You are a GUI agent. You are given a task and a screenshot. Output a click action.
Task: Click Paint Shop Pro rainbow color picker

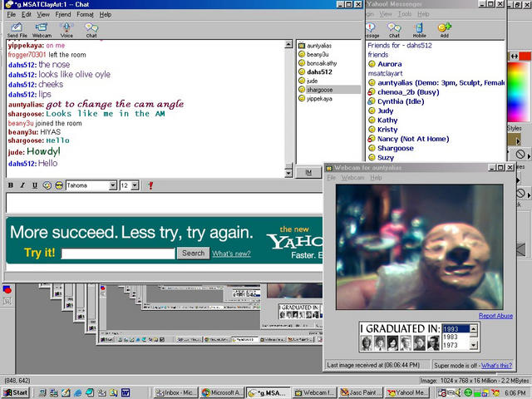tap(519, 91)
